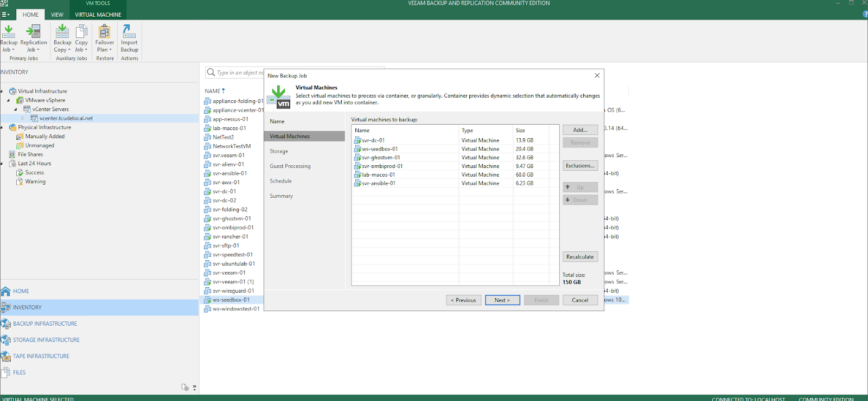
Task: Click the Recalculate button
Action: click(580, 257)
